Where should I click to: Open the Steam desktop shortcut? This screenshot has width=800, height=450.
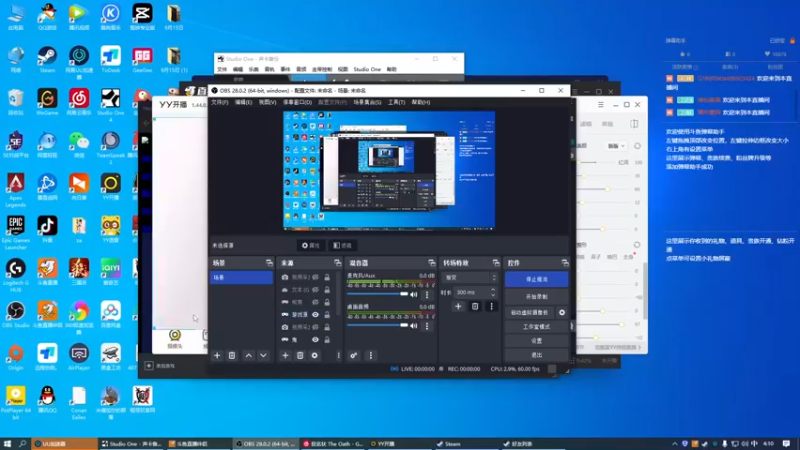[x=47, y=60]
